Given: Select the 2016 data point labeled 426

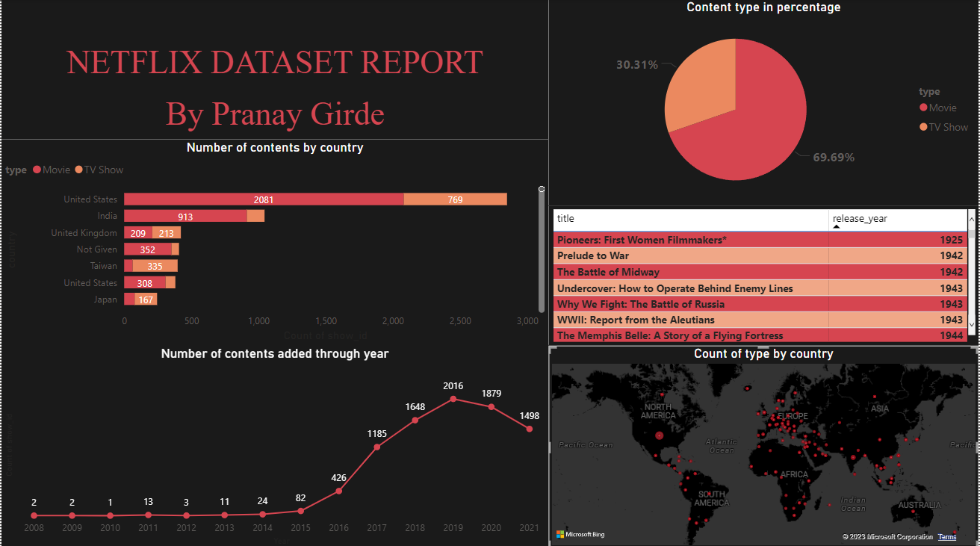Looking at the screenshot, I should 339,491.
